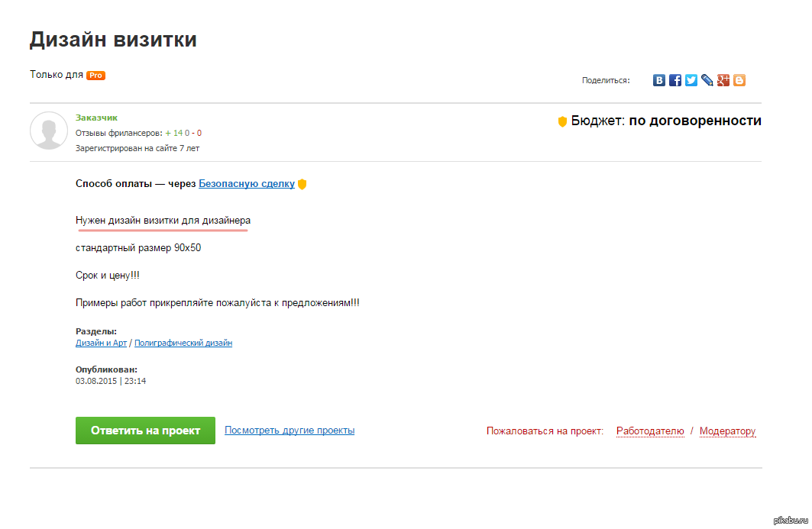The width and height of the screenshot is (812, 529).
Task: Click the orange Pro badge
Action: click(x=95, y=76)
